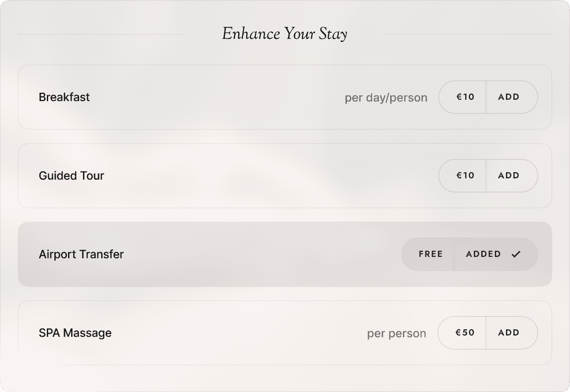Select the Breakfast row title
The height and width of the screenshot is (392, 570).
coord(64,97)
